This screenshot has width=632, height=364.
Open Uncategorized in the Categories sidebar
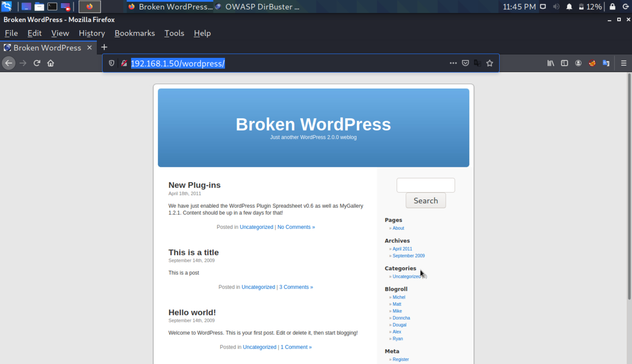pyautogui.click(x=406, y=276)
